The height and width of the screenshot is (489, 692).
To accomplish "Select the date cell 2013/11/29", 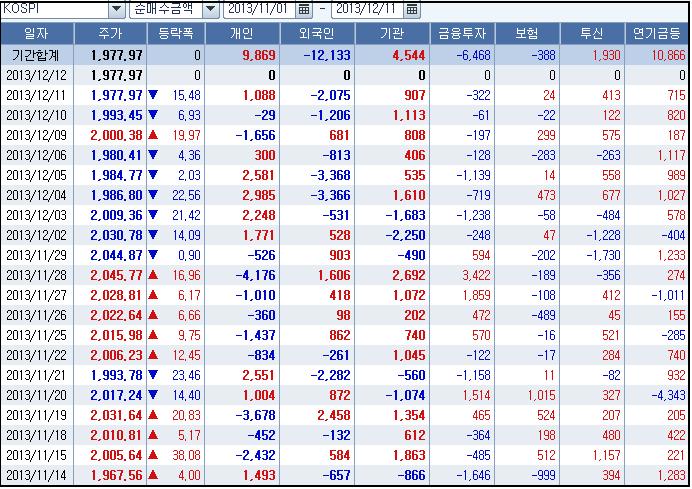I will (x=37, y=255).
